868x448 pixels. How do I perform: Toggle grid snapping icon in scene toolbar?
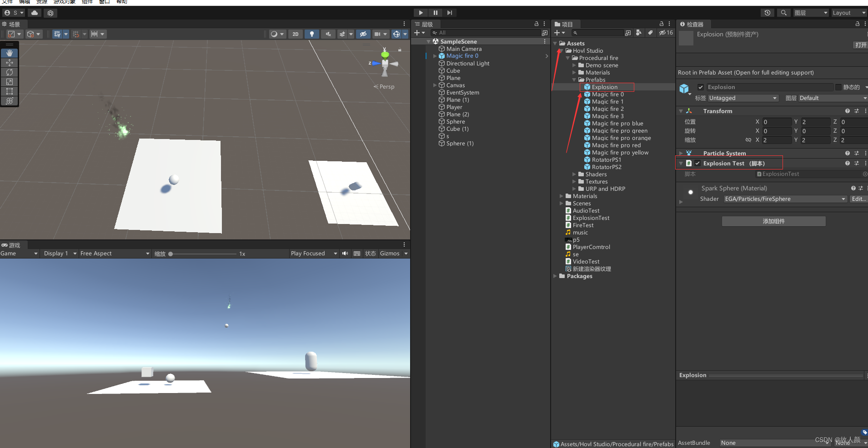click(x=76, y=34)
